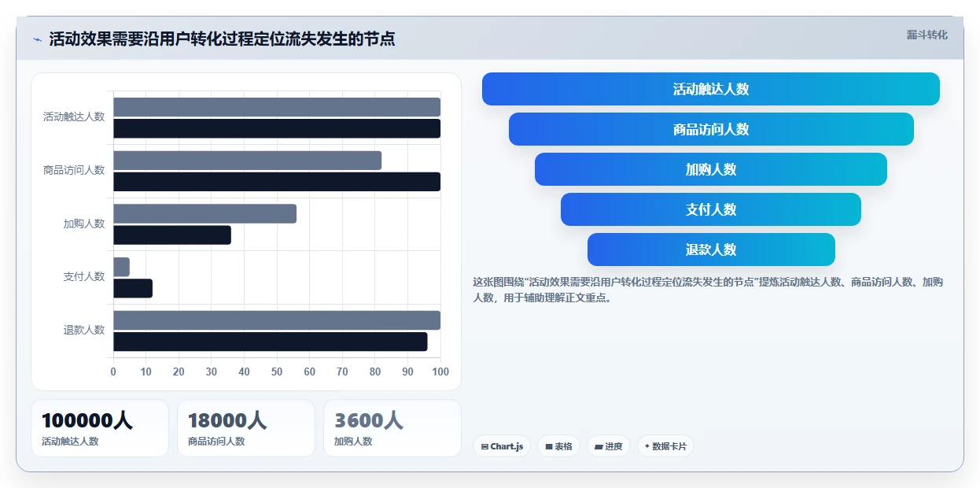Image resolution: width=980 pixels, height=488 pixels.
Task: Click the dark chart bar for 活动触达人数
Action: [277, 128]
